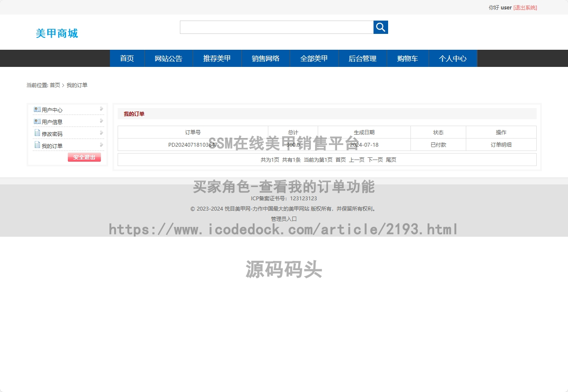Open 我的订单 in the sidebar

[x=52, y=146]
